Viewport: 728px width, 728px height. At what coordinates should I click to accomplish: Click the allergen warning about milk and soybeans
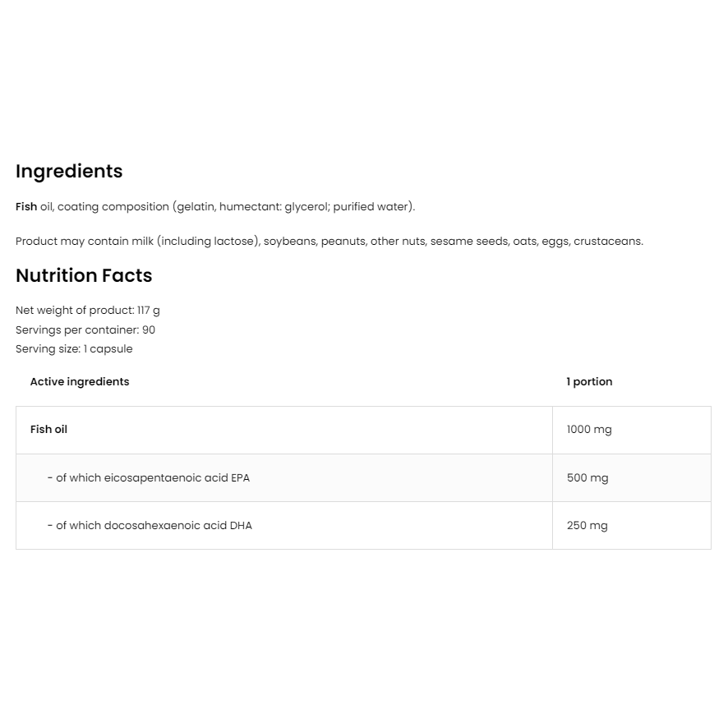point(329,242)
